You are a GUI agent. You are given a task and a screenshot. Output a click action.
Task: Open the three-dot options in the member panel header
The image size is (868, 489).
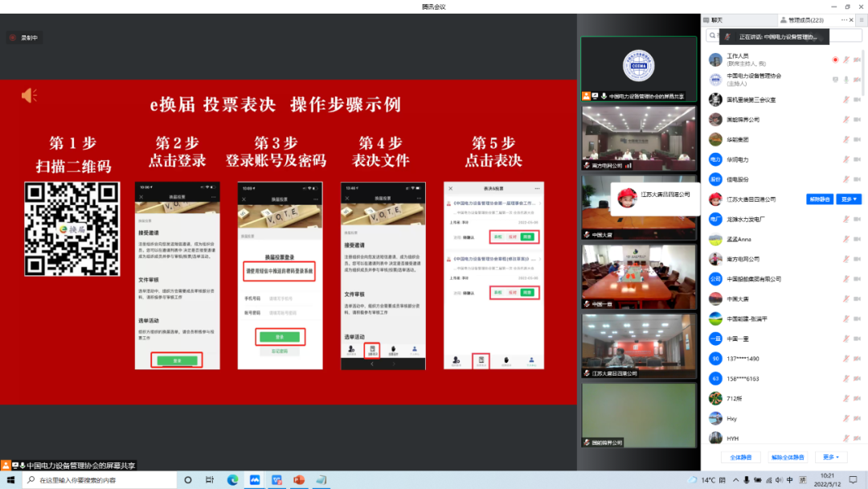[843, 19]
